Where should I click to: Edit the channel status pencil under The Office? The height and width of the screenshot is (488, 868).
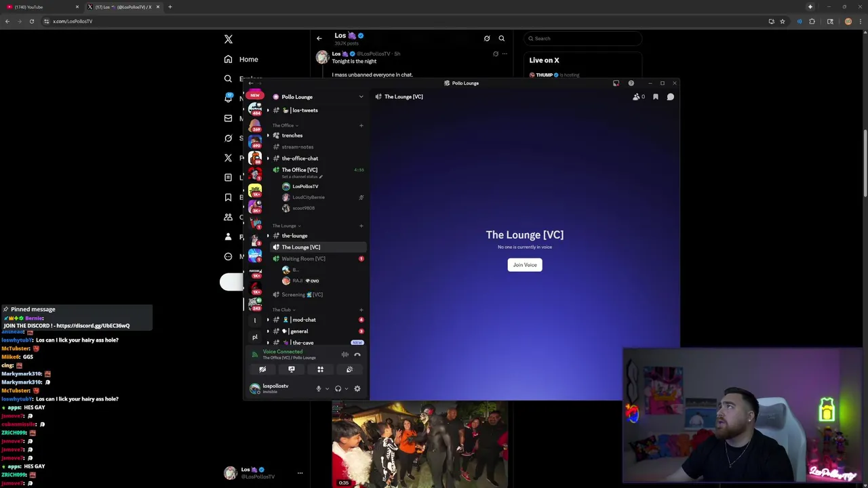(321, 177)
